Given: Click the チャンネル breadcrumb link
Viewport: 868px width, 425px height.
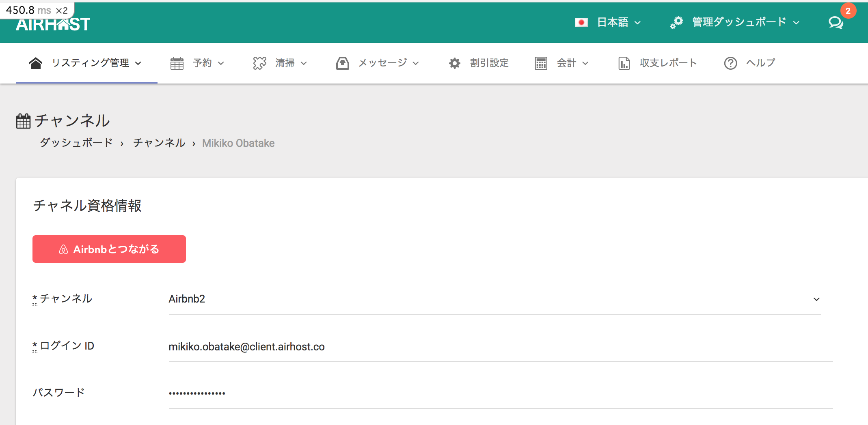Looking at the screenshot, I should [159, 143].
